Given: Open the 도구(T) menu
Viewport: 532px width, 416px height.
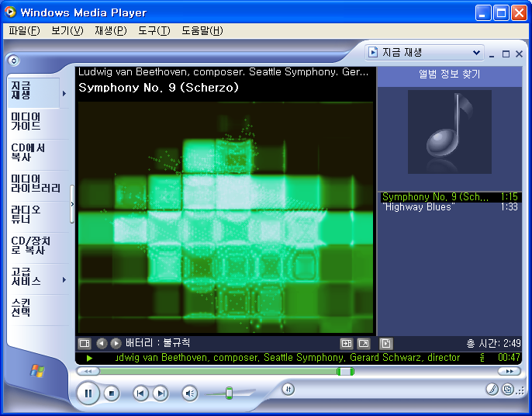Looking at the screenshot, I should pos(154,31).
